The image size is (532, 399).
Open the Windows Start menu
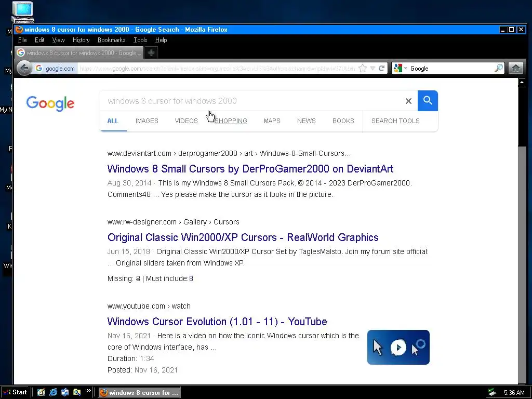pos(15,392)
